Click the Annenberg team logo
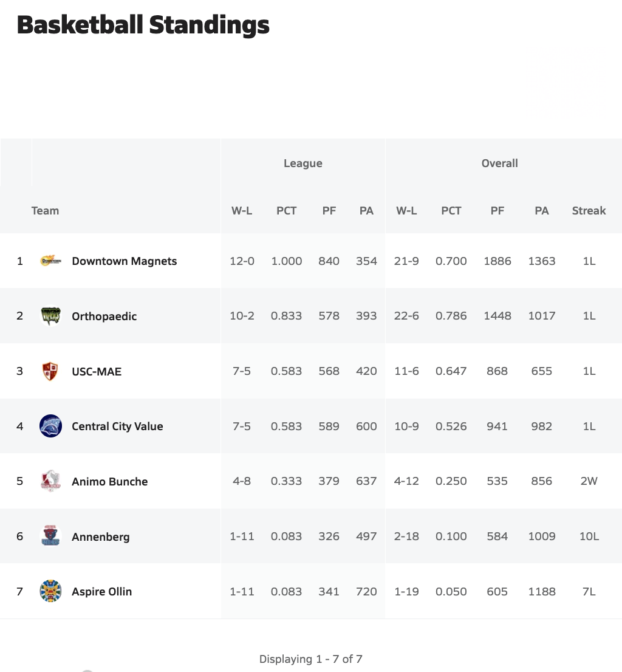 pos(50,537)
